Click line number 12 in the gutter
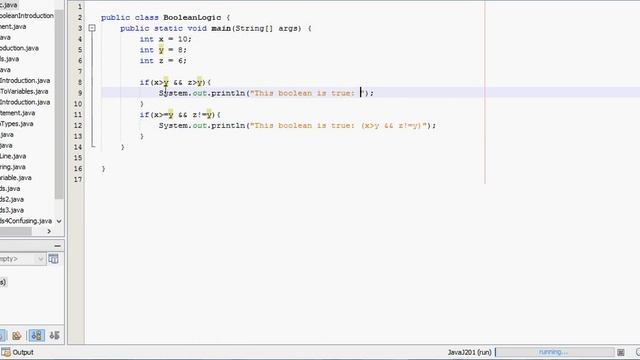 78,125
